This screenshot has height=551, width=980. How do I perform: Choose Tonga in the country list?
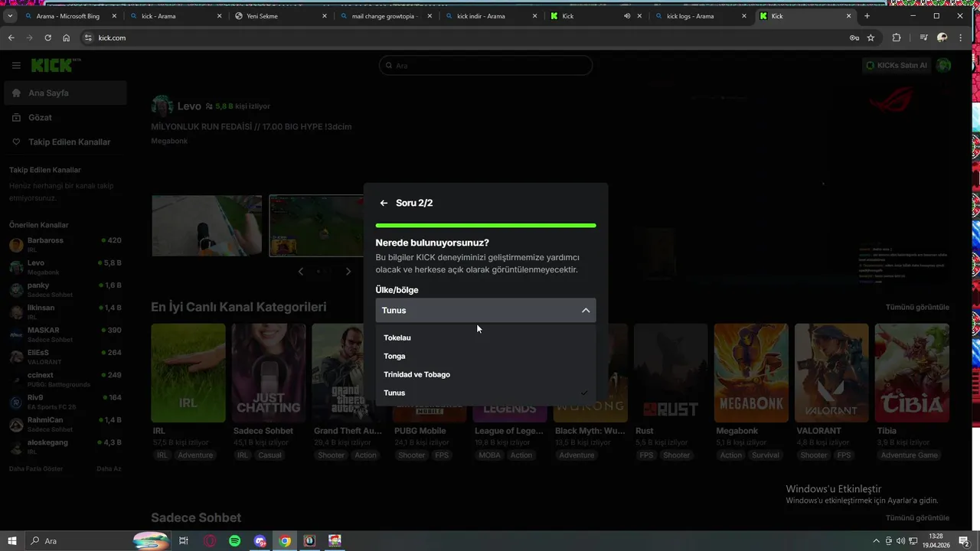(x=485, y=356)
